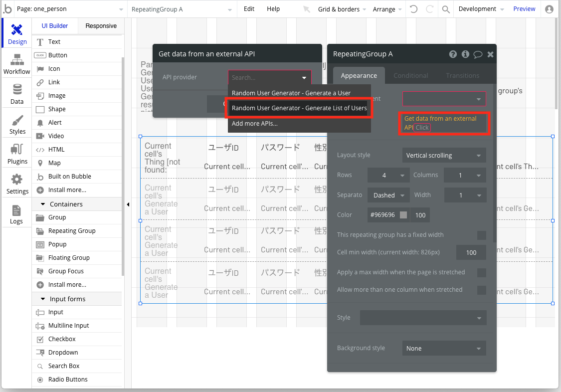Click the separator color swatch

point(403,215)
